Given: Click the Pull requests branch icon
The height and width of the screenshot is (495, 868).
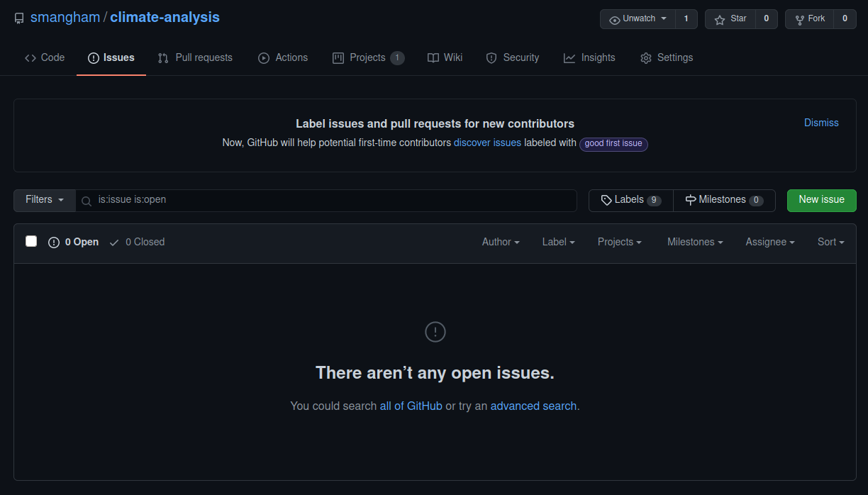Looking at the screenshot, I should (x=162, y=57).
